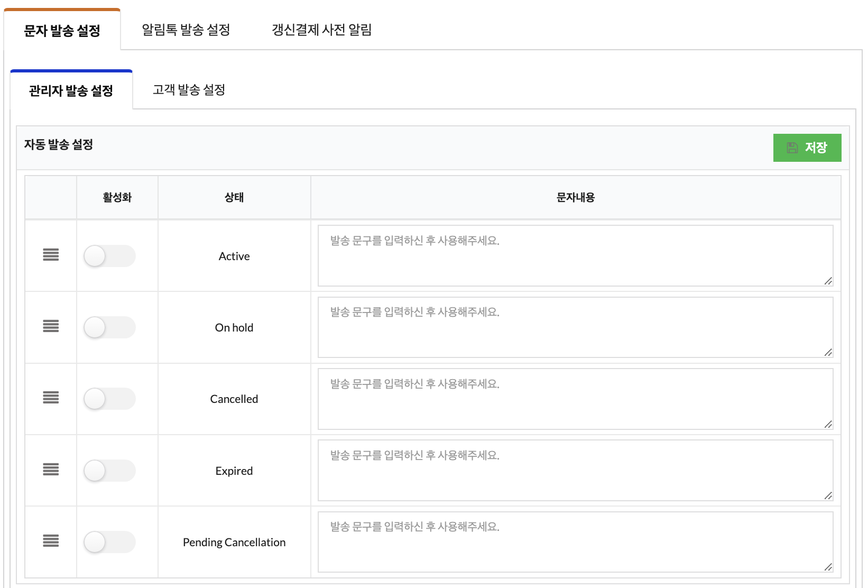The image size is (868, 588).
Task: Click the resize grip of Active message textarea
Action: [828, 281]
